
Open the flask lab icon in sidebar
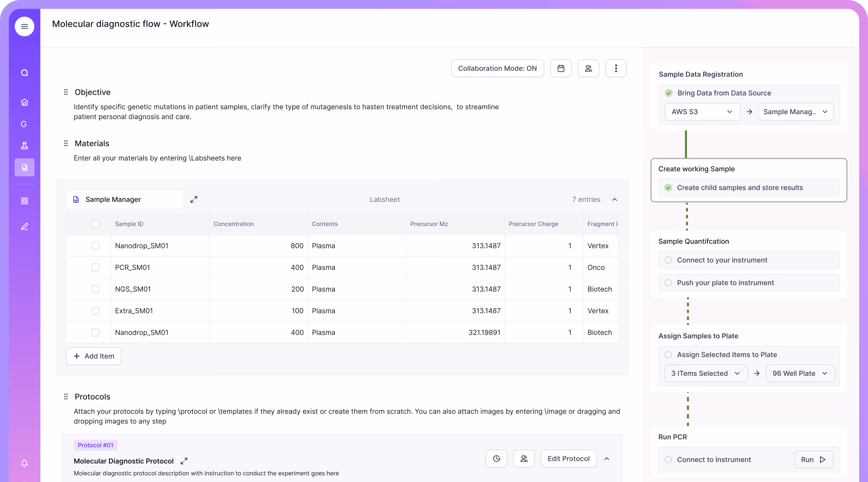click(x=24, y=146)
